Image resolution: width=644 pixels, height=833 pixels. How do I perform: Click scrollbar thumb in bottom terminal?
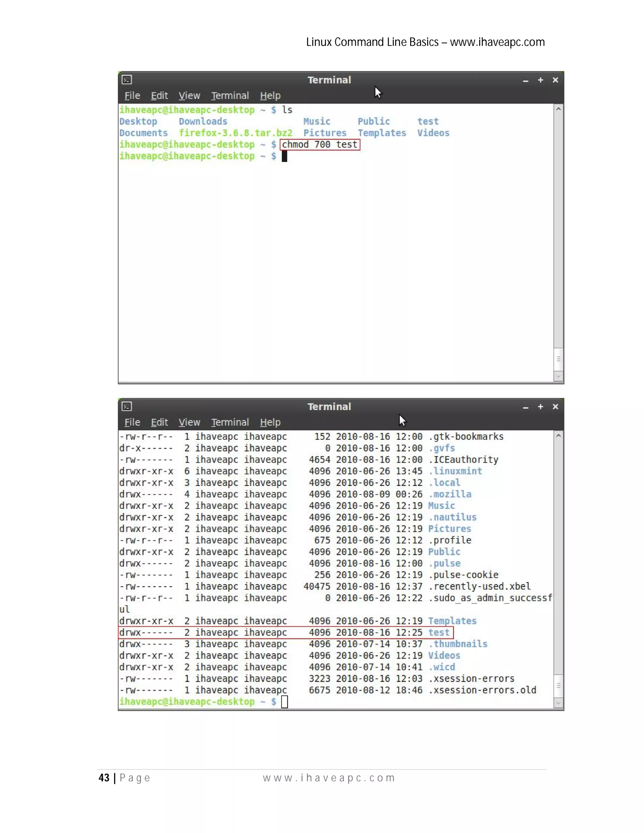pos(558,686)
